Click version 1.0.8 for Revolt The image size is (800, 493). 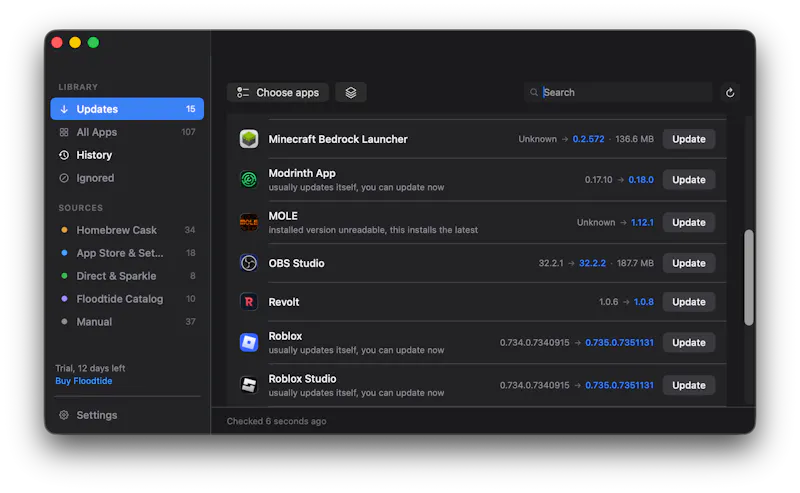[643, 302]
